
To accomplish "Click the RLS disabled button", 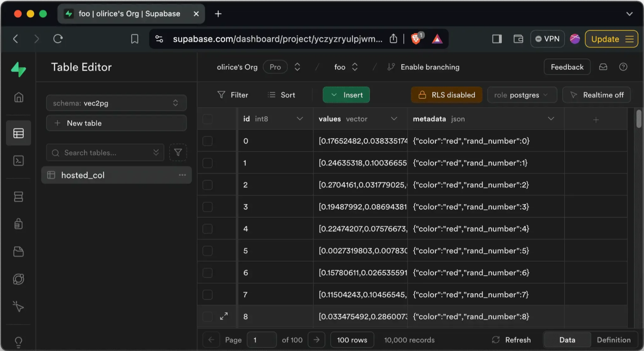I will tap(447, 95).
